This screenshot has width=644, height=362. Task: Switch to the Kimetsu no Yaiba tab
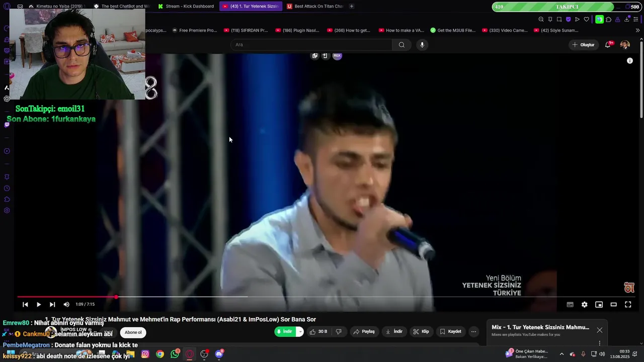[56, 6]
